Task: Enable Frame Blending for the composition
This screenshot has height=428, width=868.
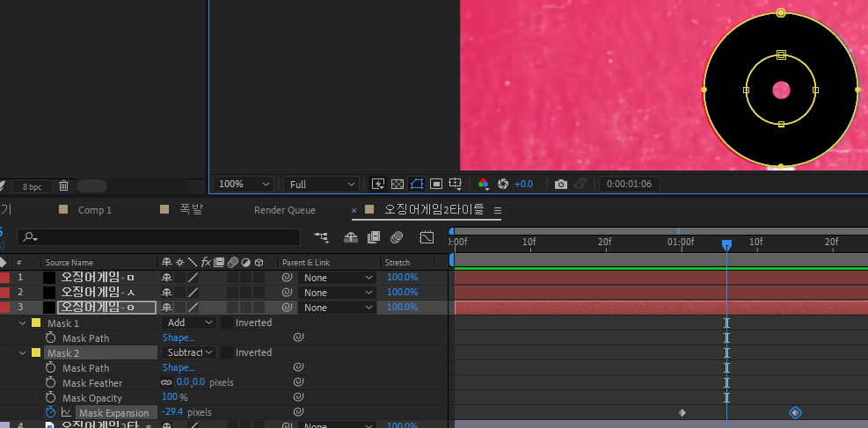Action: pyautogui.click(x=374, y=237)
